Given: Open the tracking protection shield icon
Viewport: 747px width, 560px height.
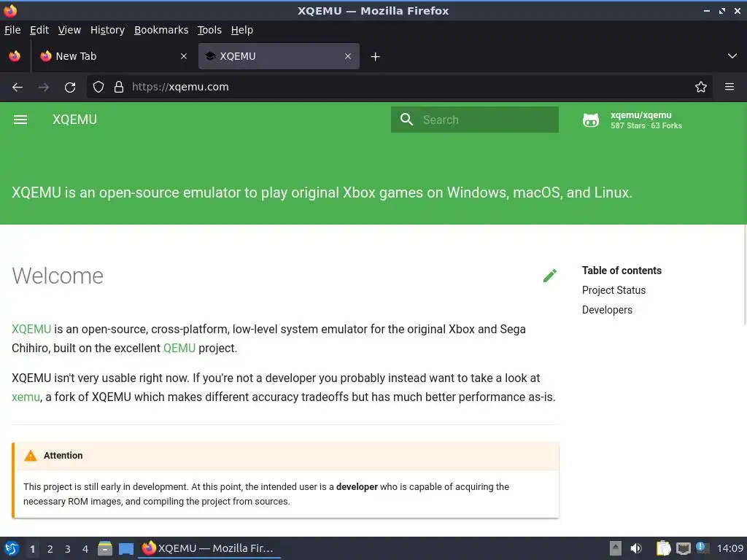Looking at the screenshot, I should click(x=98, y=87).
